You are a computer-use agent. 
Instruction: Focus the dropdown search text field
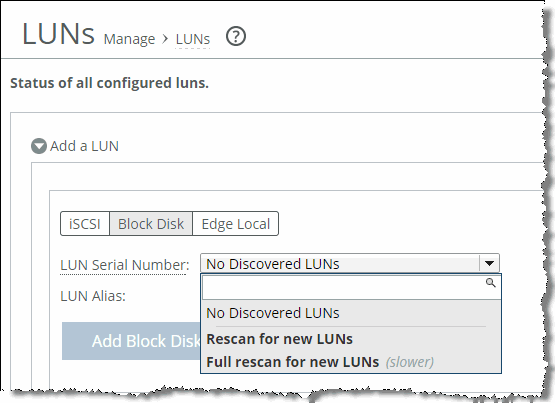[x=351, y=287]
